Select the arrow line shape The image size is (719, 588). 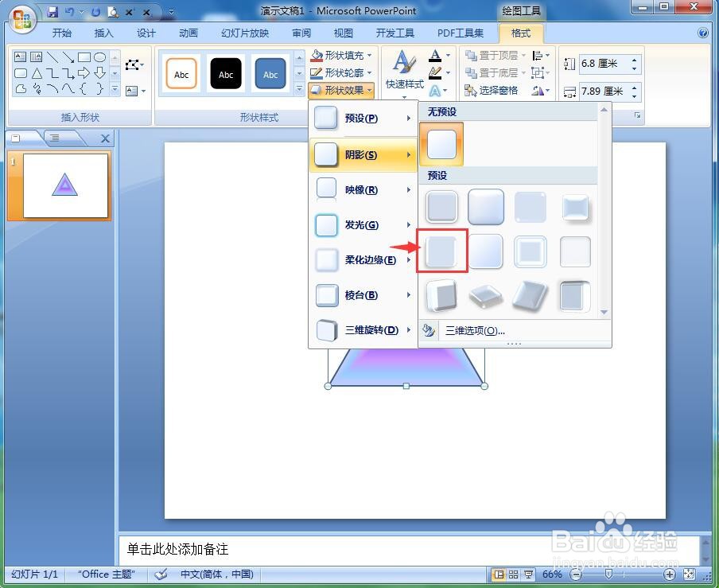pyautogui.click(x=68, y=56)
